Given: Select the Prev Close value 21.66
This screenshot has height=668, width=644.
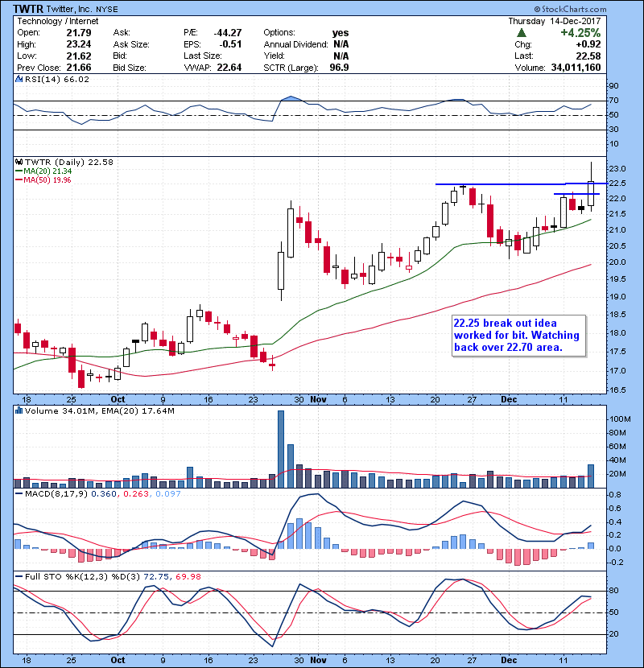Looking at the screenshot, I should point(79,68).
